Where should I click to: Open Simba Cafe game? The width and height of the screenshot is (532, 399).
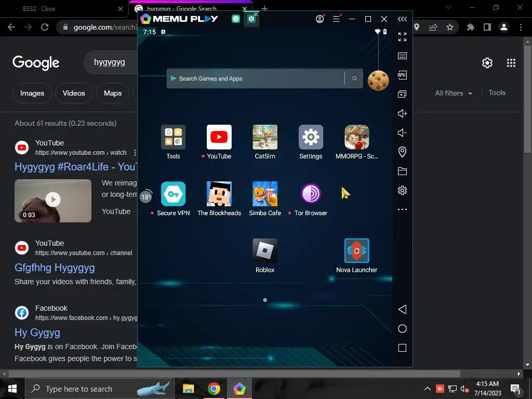[x=265, y=194]
